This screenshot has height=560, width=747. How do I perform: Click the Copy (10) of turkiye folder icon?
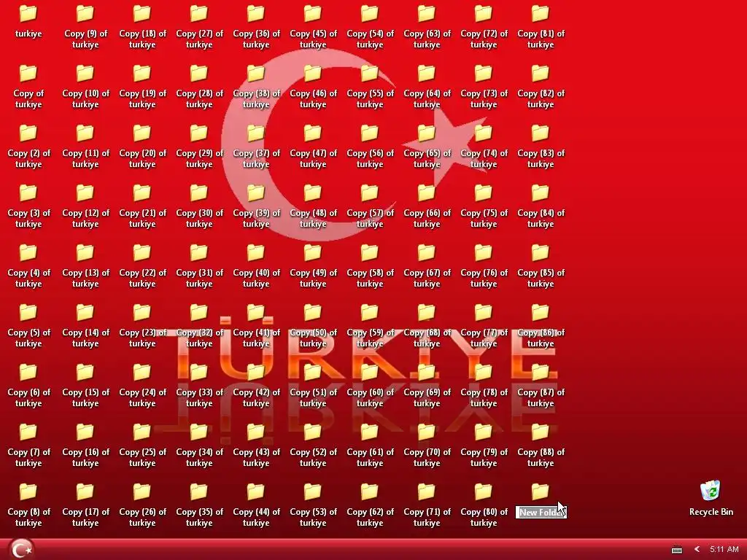point(85,74)
